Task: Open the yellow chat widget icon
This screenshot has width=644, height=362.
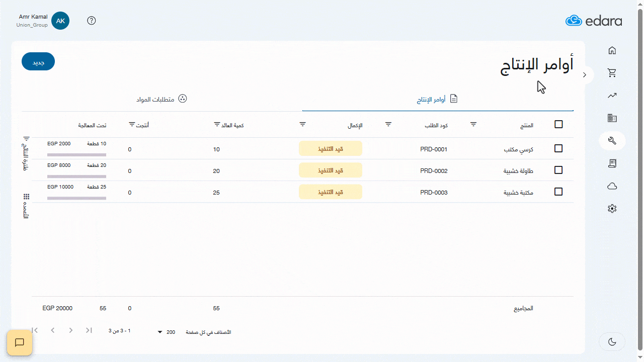Action: 20,343
